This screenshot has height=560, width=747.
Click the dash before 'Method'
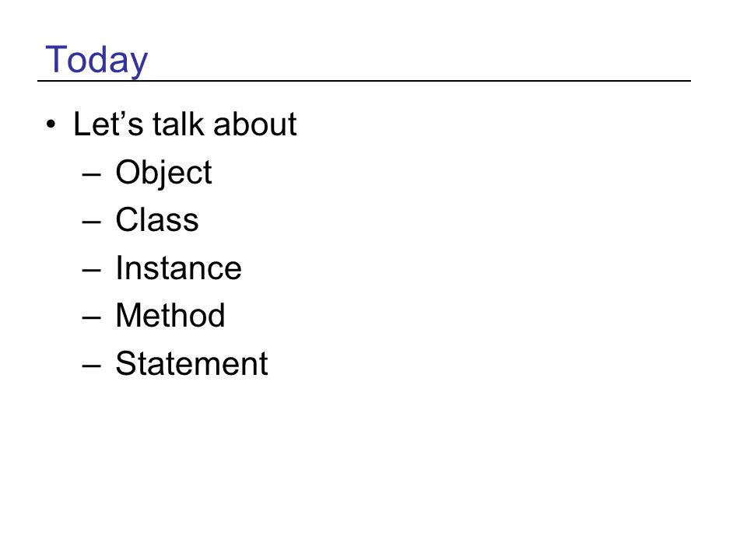[92, 318]
